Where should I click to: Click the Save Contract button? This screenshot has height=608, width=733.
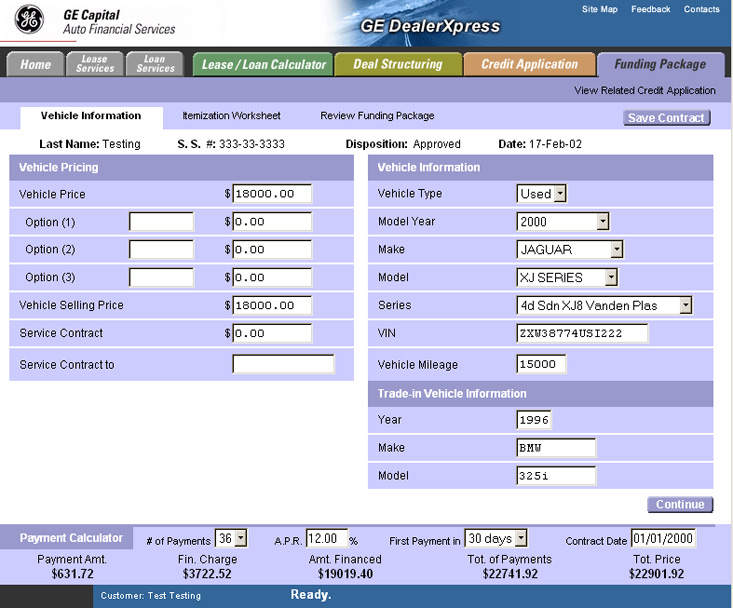coord(667,118)
